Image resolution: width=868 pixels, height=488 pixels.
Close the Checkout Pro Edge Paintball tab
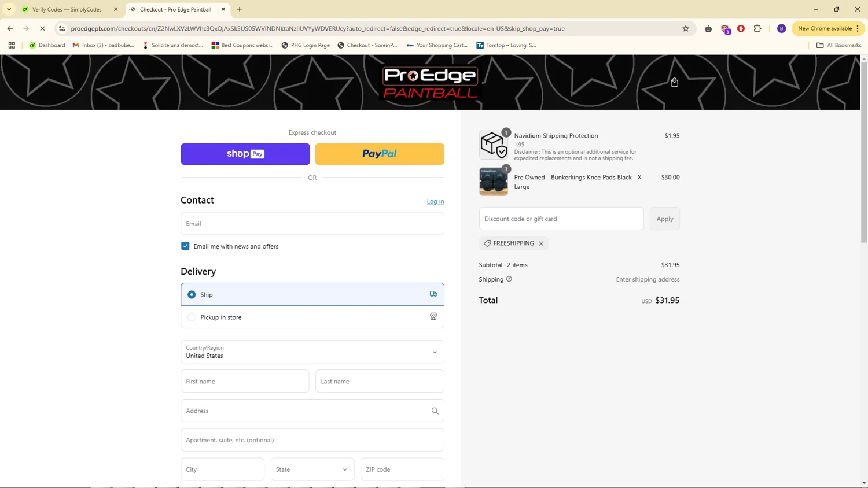223,9
